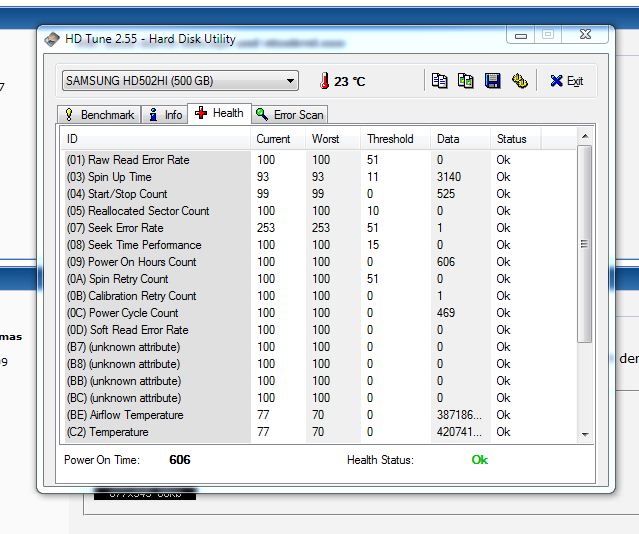Select the (B7) unknown attribute row
639x534 pixels.
(x=320, y=347)
